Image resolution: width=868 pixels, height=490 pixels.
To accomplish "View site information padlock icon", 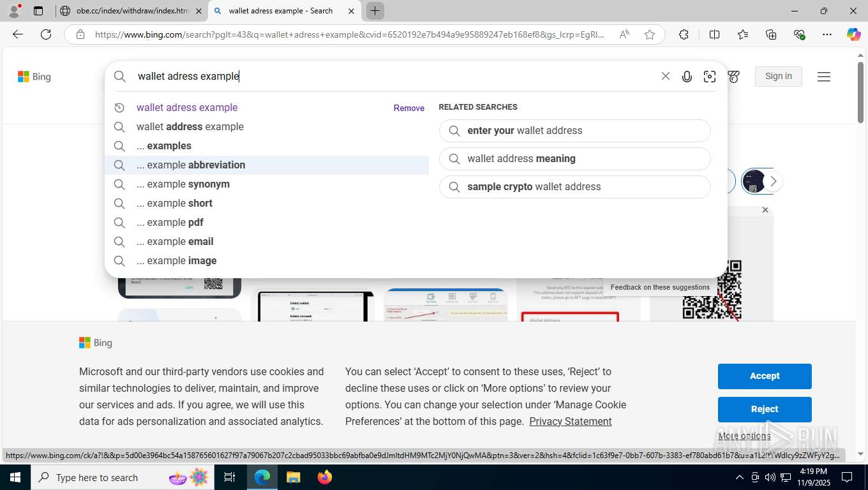I will coord(80,34).
